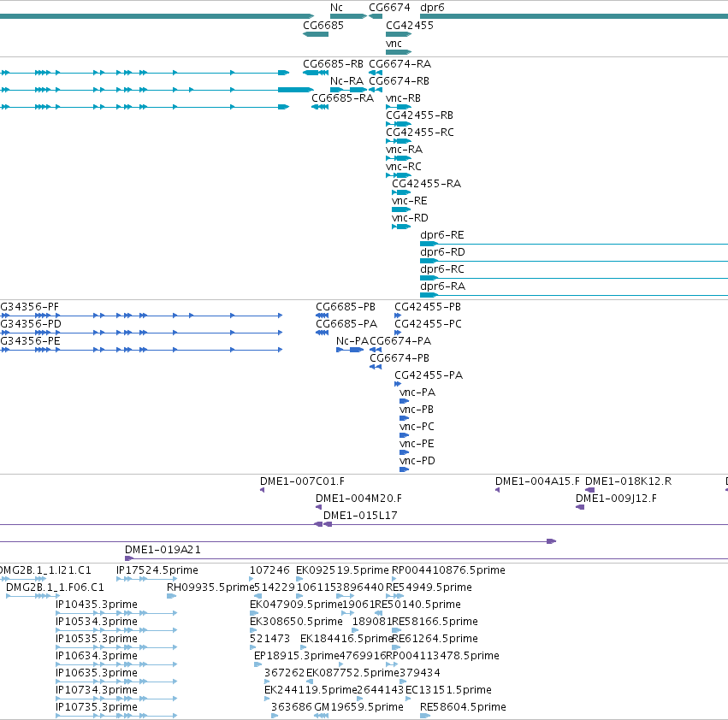
Task: Open transcript dpr6-RC
Action: click(442, 269)
